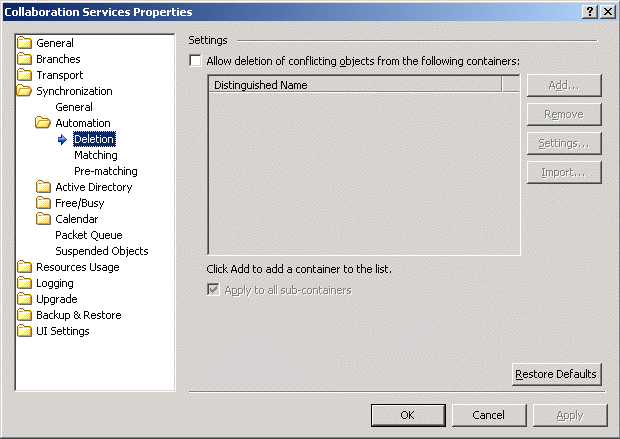Select Matching under Automation
620x439 pixels.
coord(95,155)
